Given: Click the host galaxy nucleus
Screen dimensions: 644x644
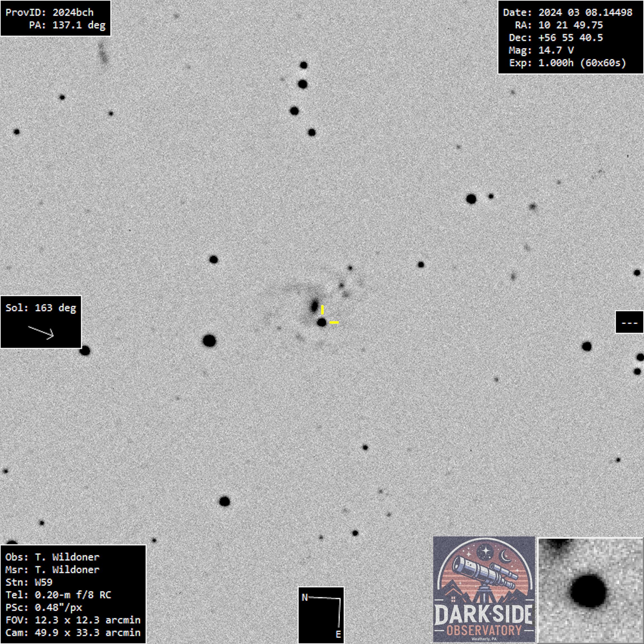Looking at the screenshot, I should 314,306.
